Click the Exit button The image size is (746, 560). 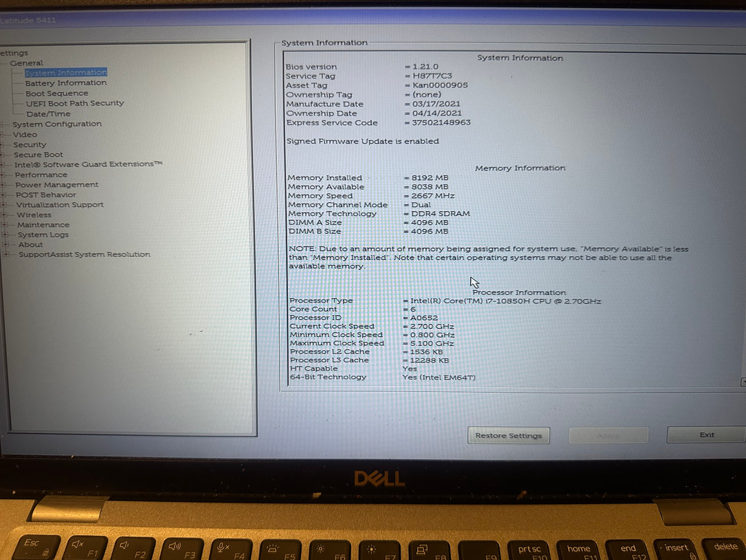[707, 435]
